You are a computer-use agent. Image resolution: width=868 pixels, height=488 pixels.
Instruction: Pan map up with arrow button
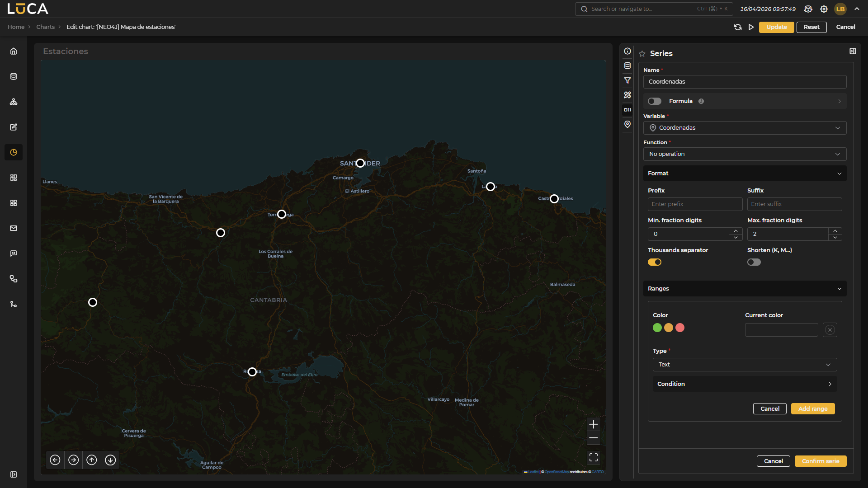pyautogui.click(x=92, y=460)
